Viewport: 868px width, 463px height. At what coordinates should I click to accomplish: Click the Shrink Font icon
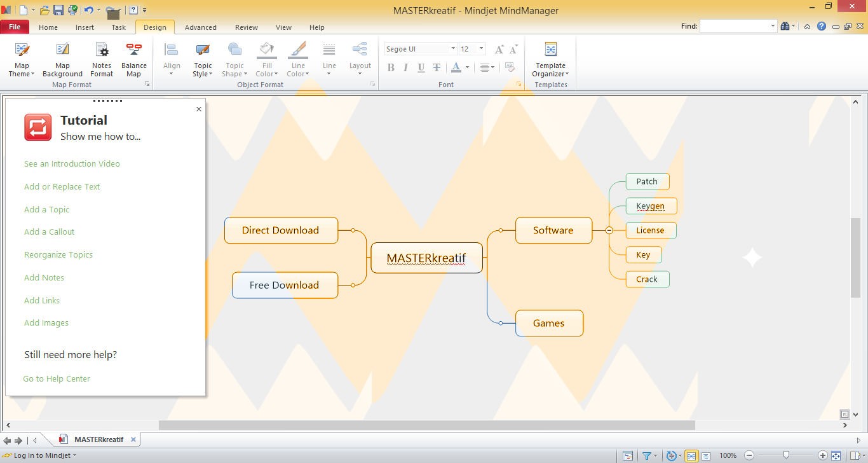[513, 49]
